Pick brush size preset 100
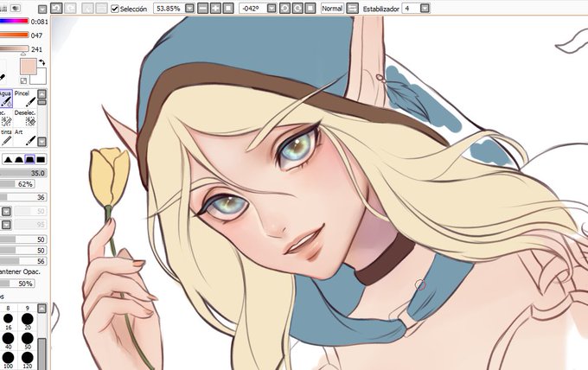The width and height of the screenshot is (588, 370). click(8, 360)
